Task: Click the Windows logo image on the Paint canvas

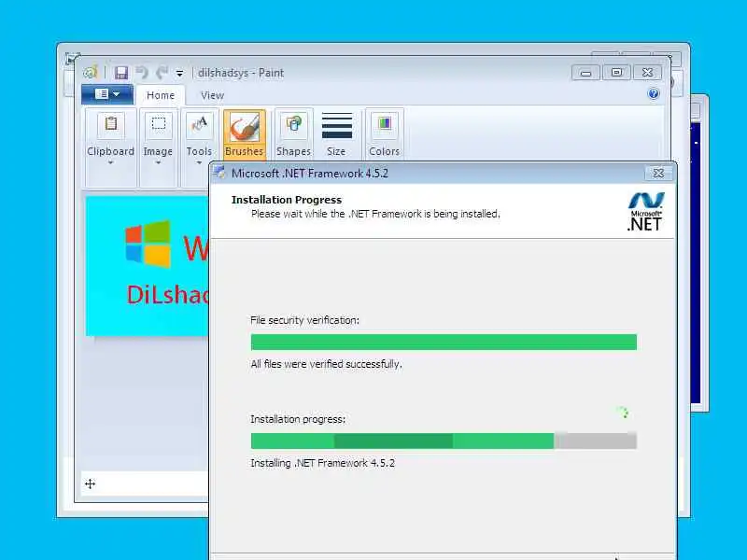Action: pyautogui.click(x=148, y=244)
